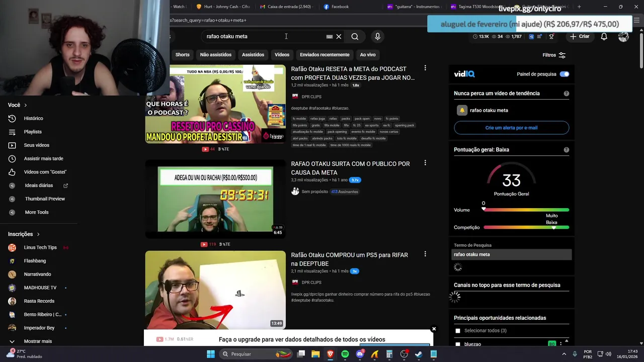This screenshot has width=644, height=362.
Task: Clear the search query with the X icon
Action: pyautogui.click(x=339, y=36)
